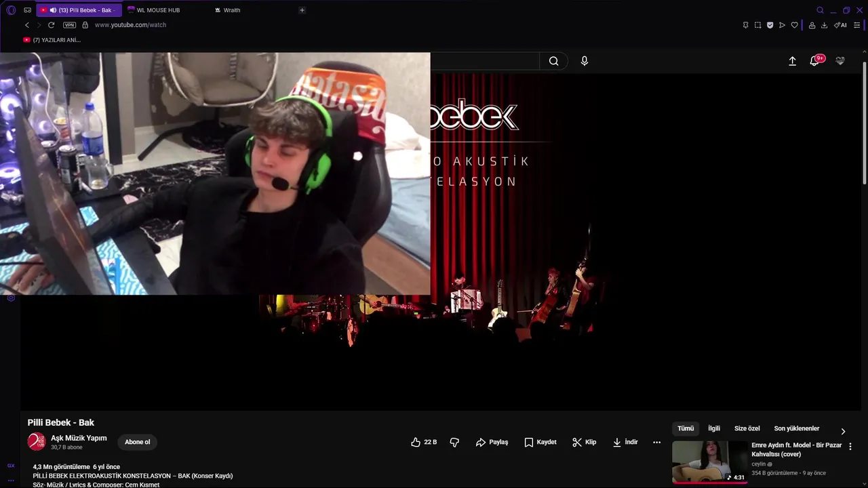The width and height of the screenshot is (868, 488).
Task: Take a snapshot with the capture icon
Action: [757, 25]
